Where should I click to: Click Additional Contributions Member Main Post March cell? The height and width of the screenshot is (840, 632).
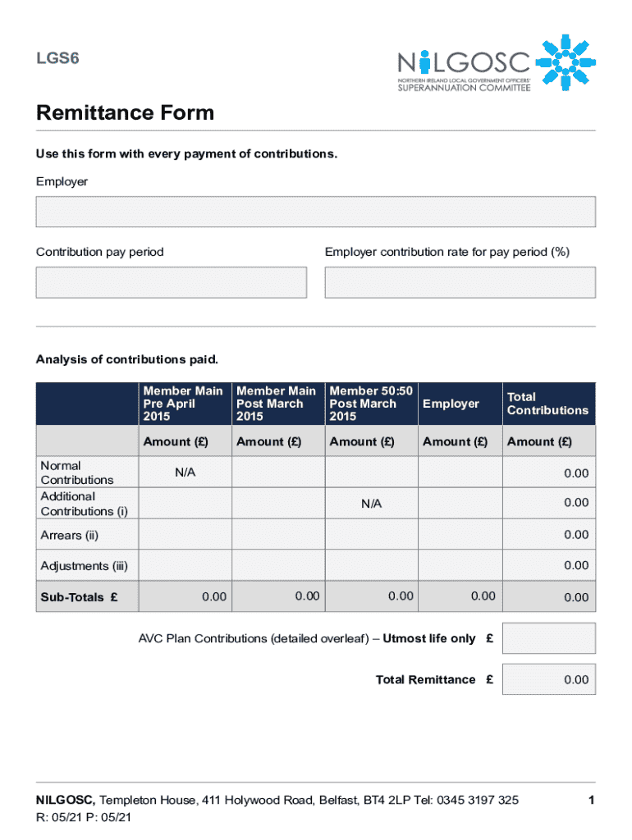pyautogui.click(x=278, y=503)
